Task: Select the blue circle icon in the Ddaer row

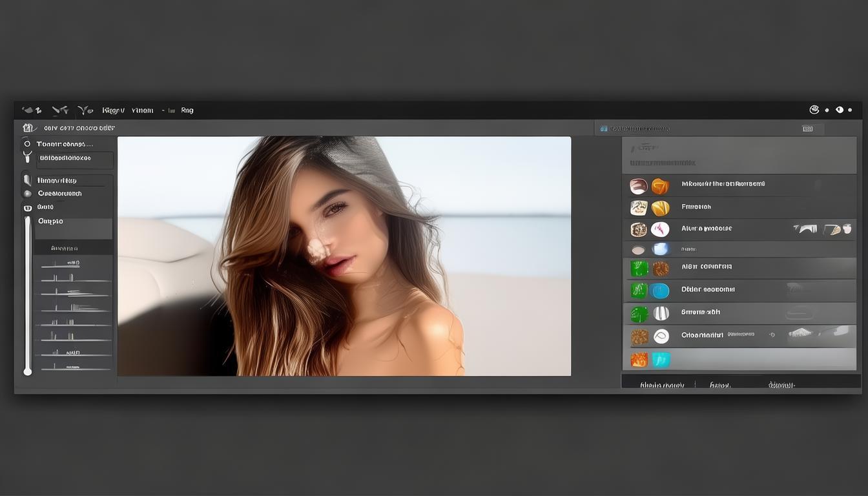Action: [660, 291]
